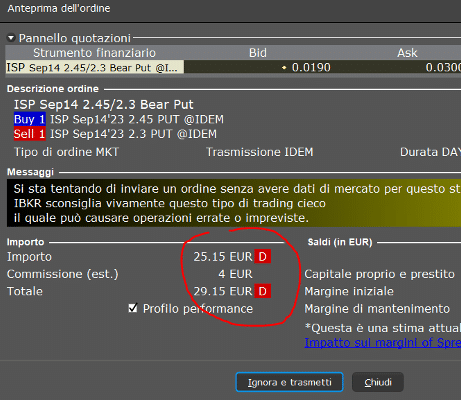This screenshot has width=461, height=400.
Task: Select the Strumento finanziario column header
Action: coord(94,53)
